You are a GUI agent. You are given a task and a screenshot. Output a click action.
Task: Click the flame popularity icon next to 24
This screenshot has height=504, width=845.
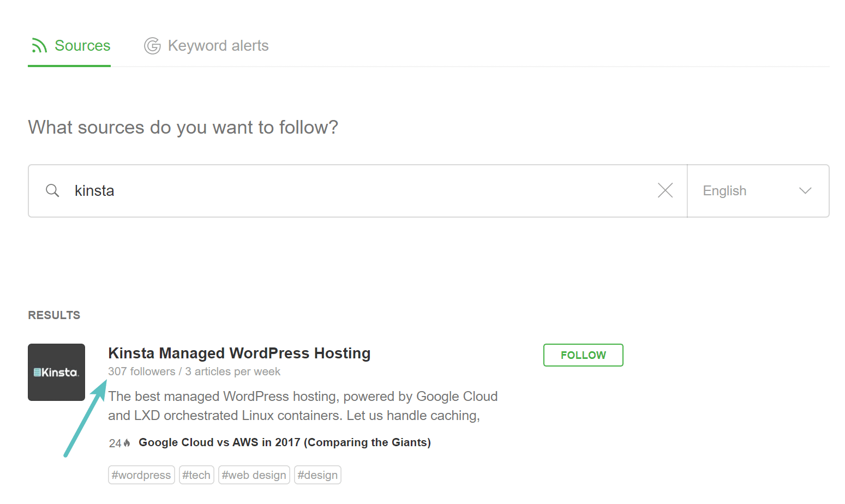[127, 443]
